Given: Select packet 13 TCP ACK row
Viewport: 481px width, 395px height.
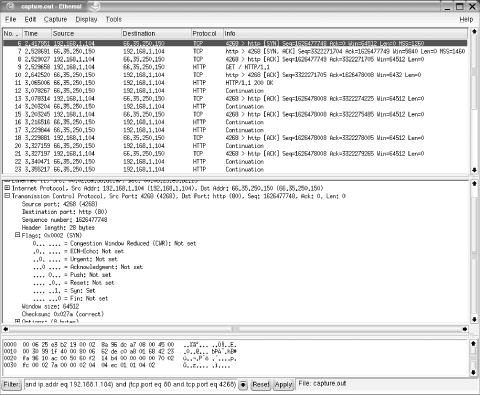Looking at the screenshot, I should coord(235,98).
